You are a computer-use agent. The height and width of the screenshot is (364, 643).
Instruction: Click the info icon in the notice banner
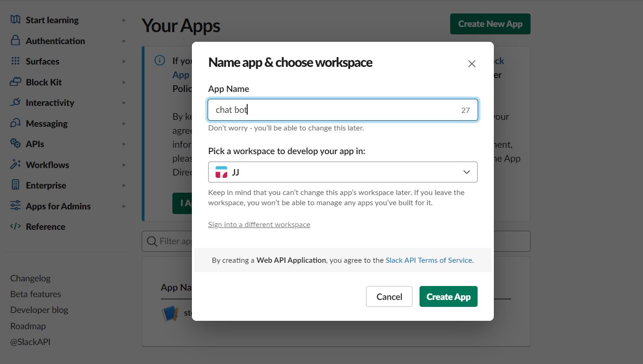(160, 60)
